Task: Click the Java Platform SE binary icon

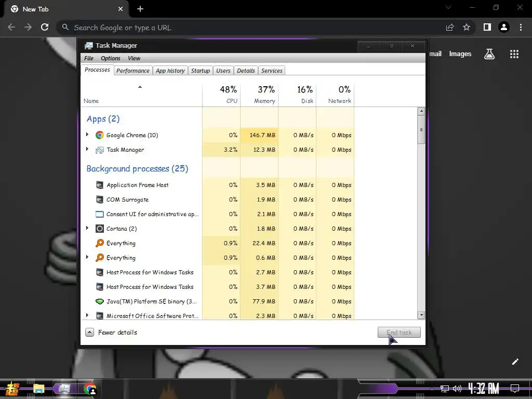Action: pyautogui.click(x=99, y=301)
